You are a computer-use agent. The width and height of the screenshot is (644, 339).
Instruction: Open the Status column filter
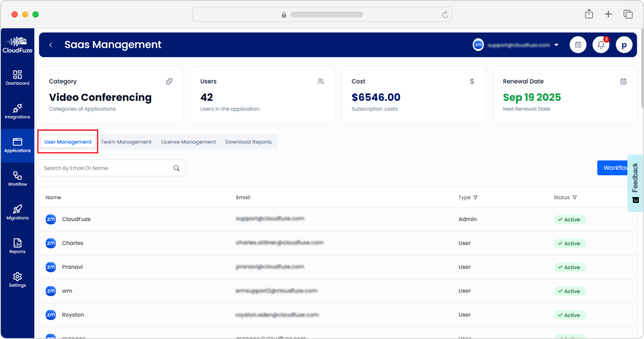point(574,197)
